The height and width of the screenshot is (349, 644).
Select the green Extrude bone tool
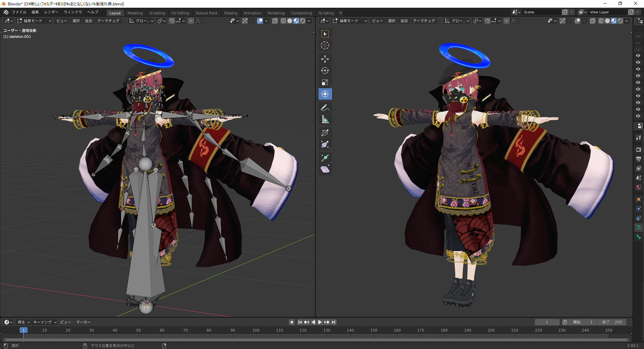click(325, 158)
